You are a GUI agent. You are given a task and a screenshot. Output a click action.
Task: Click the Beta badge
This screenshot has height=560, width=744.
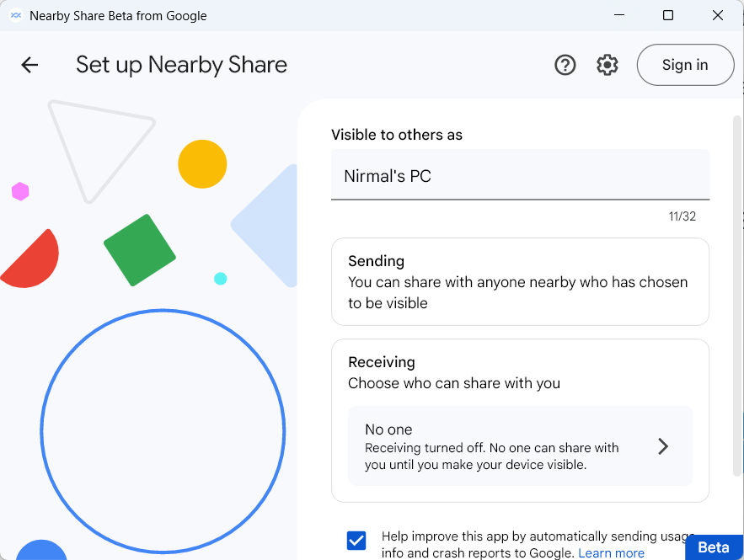click(x=714, y=547)
